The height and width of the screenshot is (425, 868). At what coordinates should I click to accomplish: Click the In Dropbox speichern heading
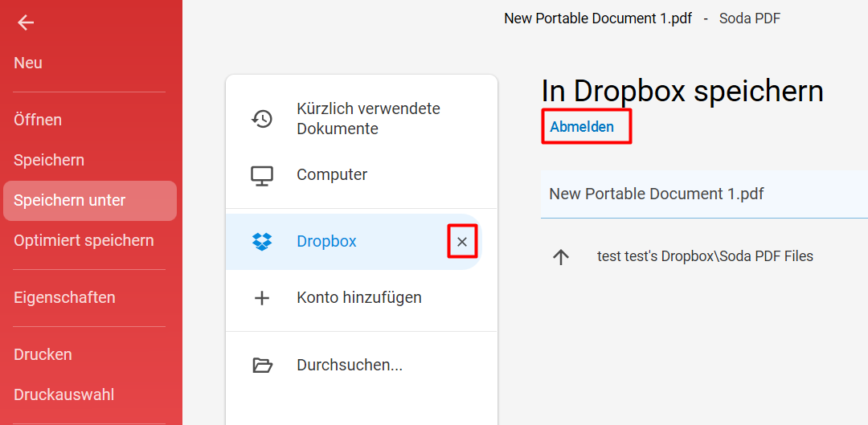[682, 91]
